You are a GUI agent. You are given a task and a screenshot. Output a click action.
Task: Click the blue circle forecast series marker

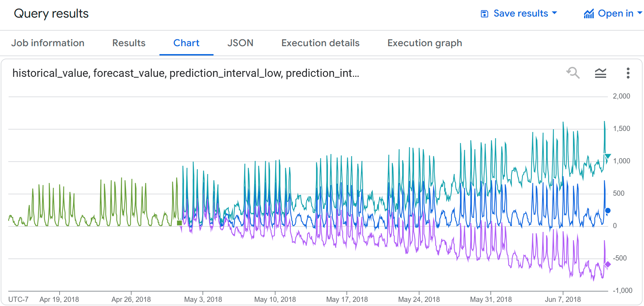click(x=608, y=211)
